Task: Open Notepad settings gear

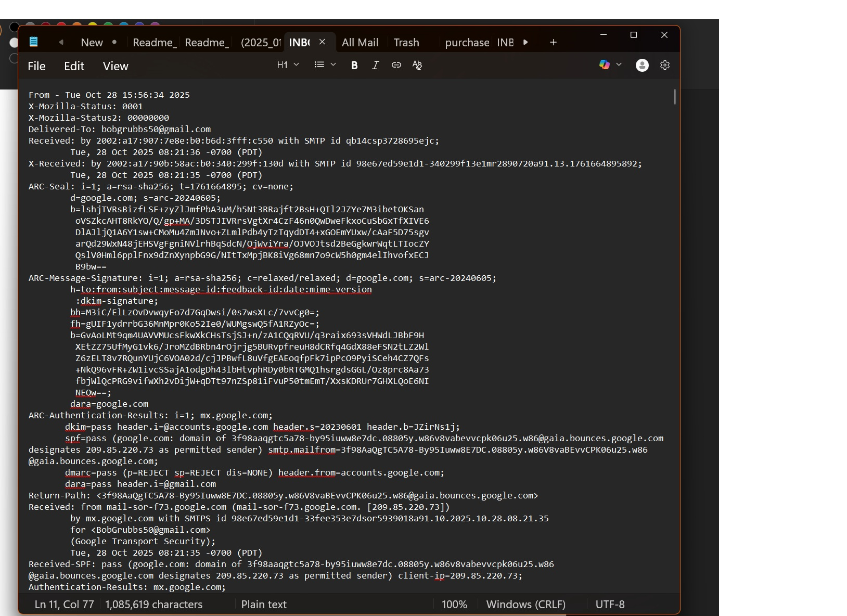Action: pos(665,65)
